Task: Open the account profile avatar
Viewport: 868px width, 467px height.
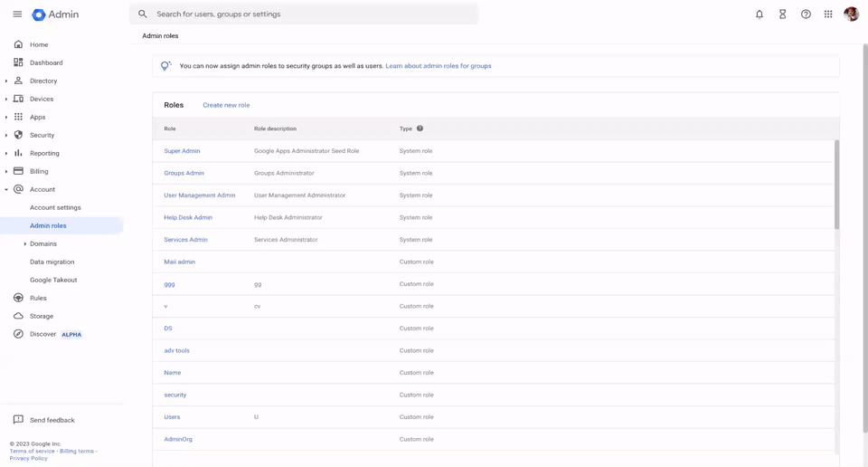Action: coord(852,14)
